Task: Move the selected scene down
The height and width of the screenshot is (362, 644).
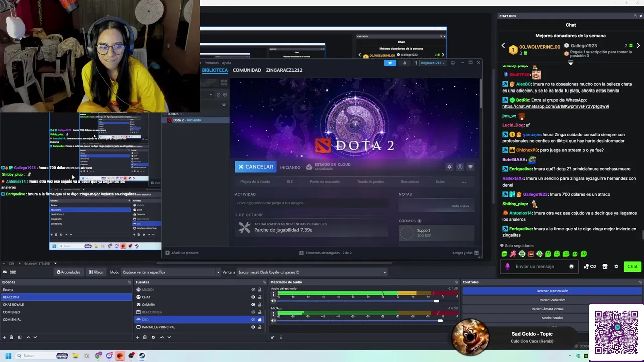Action: point(35,337)
